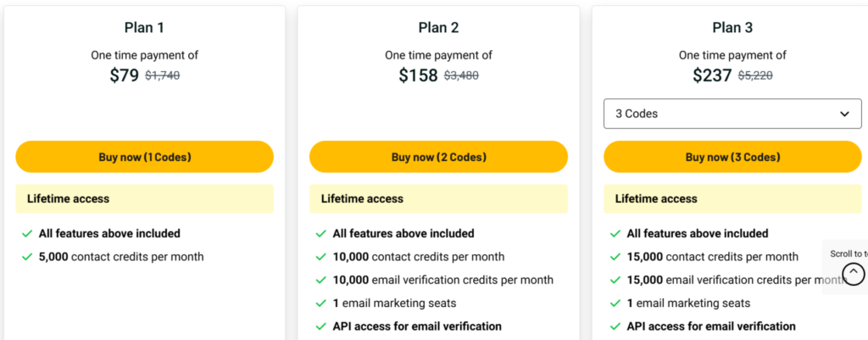Click checkmark beside Plan 3 email marketing seats
The height and width of the screenshot is (340, 868).
pyautogui.click(x=615, y=304)
